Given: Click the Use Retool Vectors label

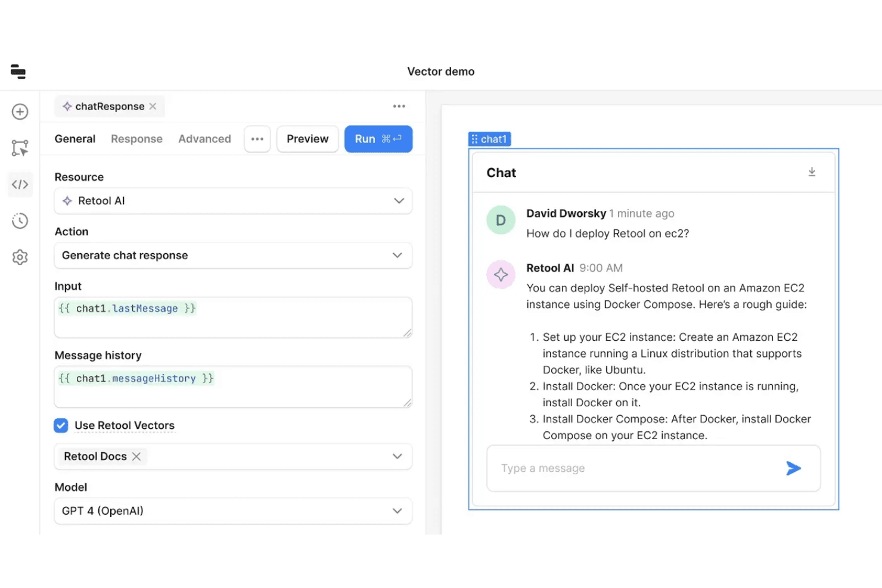Looking at the screenshot, I should click(125, 425).
